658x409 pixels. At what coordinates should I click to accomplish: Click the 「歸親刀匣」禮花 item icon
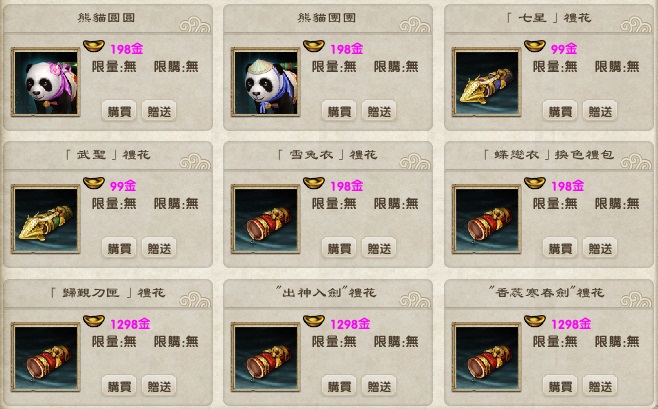[x=45, y=357]
